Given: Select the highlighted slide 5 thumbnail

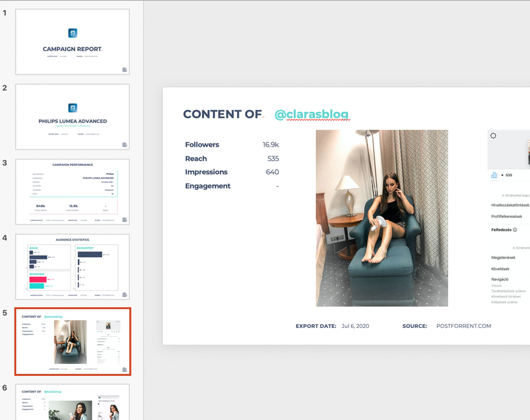Looking at the screenshot, I should coord(73,341).
